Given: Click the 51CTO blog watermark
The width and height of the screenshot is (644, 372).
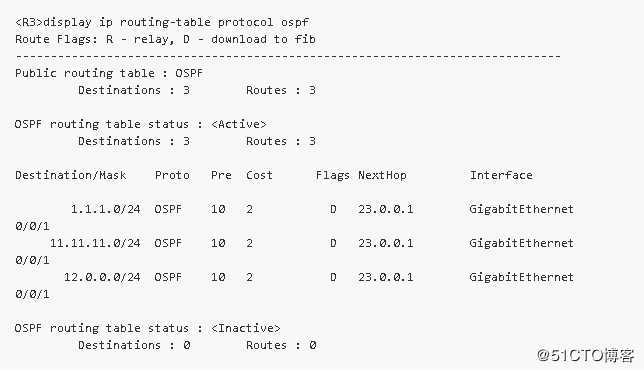Looking at the screenshot, I should 586,355.
